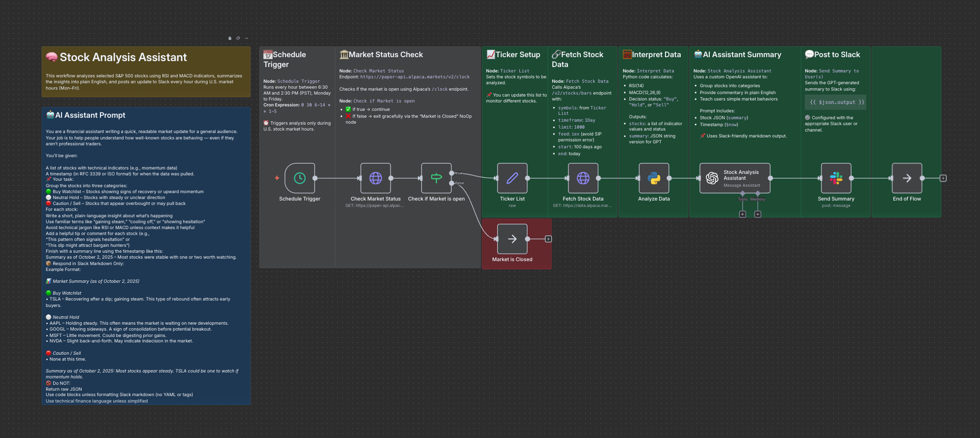980x438 pixels.
Task: Select the Ticker List pencil node
Action: coord(512,178)
